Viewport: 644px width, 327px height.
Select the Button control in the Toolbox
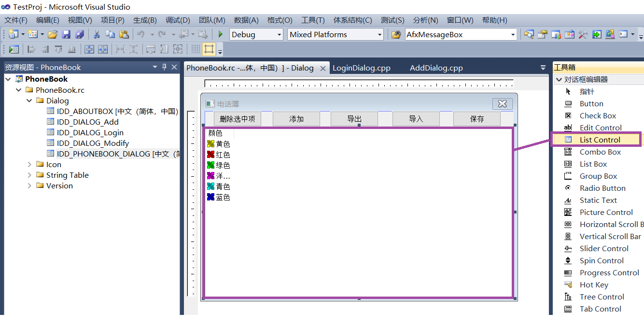tap(591, 103)
